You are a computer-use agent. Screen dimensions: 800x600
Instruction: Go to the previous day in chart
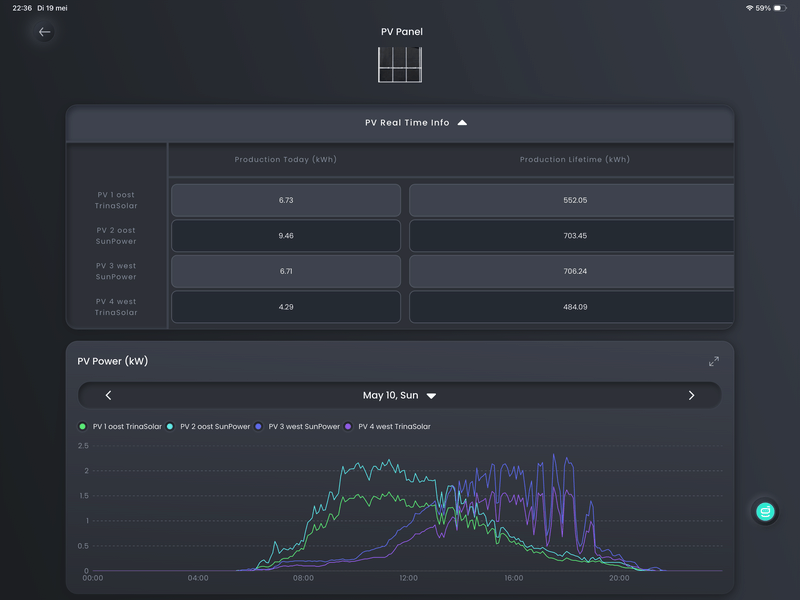(108, 395)
